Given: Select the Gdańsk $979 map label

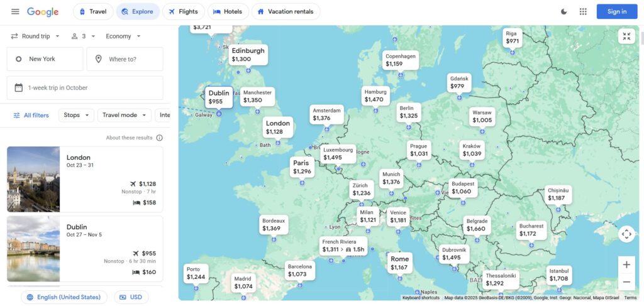Looking at the screenshot, I should (x=460, y=82).
